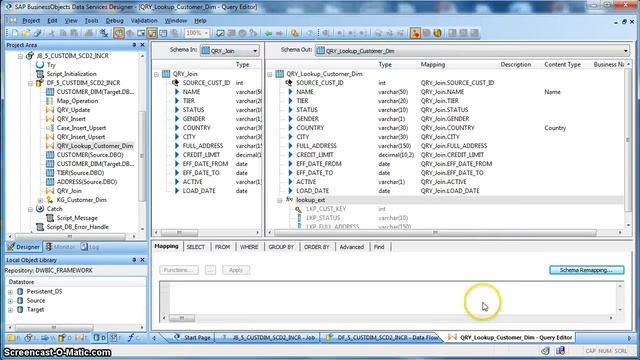
Task: Collapse the JB_5_CUSTDIM_SCD2_INCR job node
Action: click(x=20, y=56)
